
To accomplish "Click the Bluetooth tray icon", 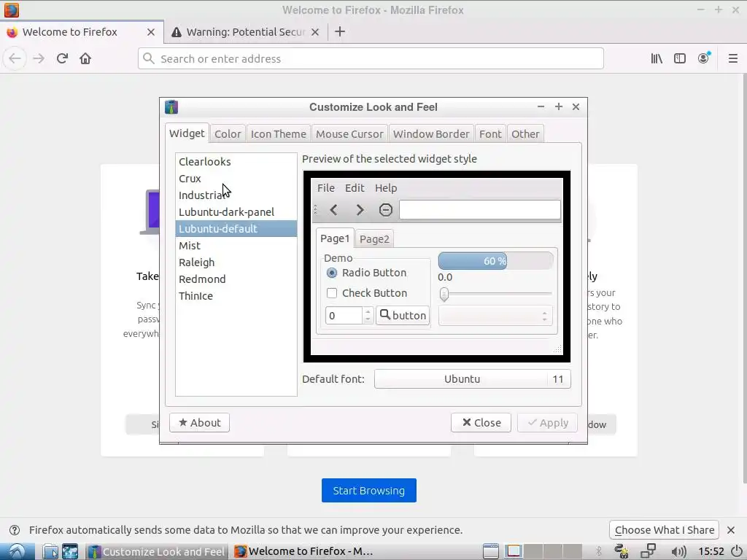I will [x=599, y=551].
